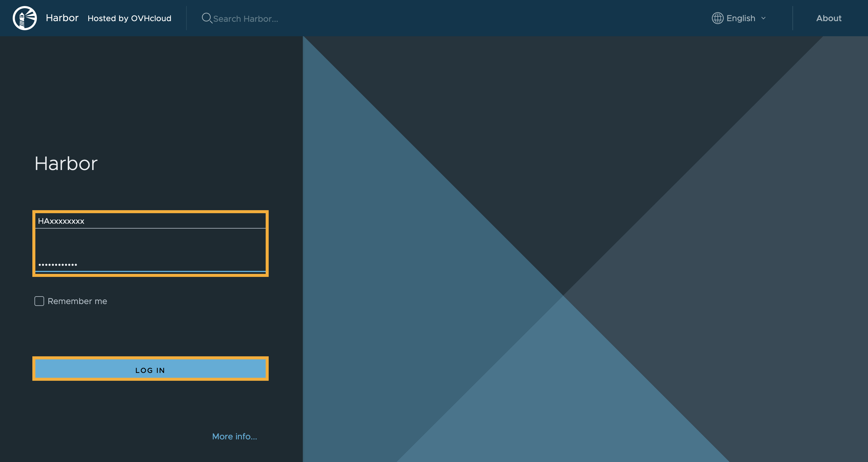Expand the English language dropdown chevron
The width and height of the screenshot is (868, 462).
(x=763, y=18)
